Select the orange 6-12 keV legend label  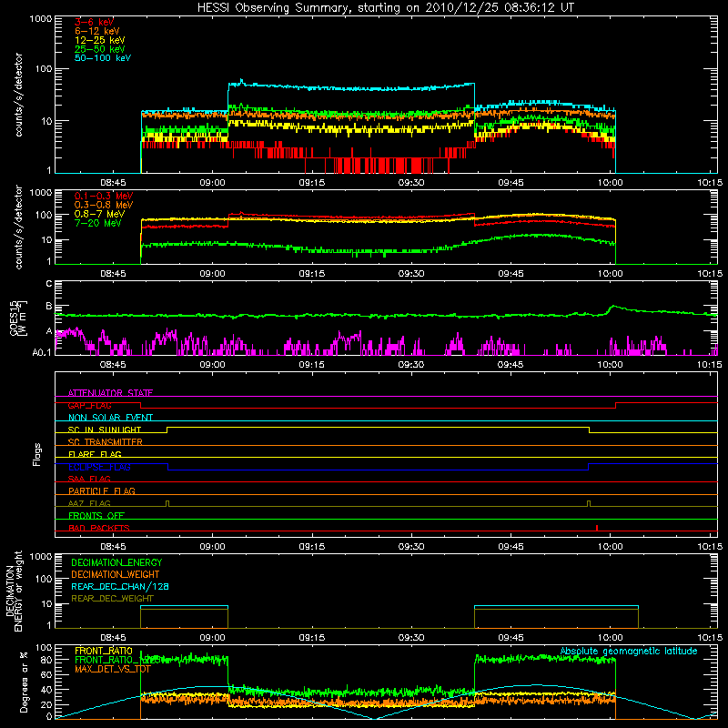96,31
